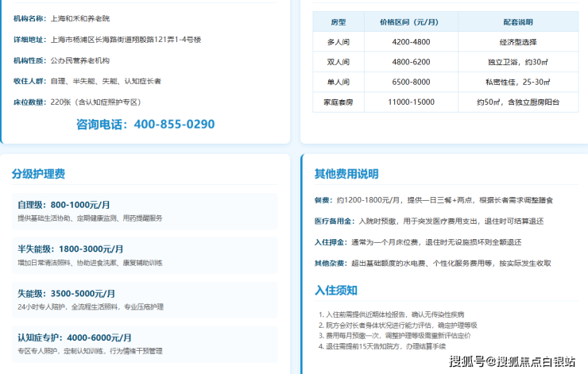588x374 pixels.
Task: Click the 价格区间（元/月）column header
Action: point(411,21)
